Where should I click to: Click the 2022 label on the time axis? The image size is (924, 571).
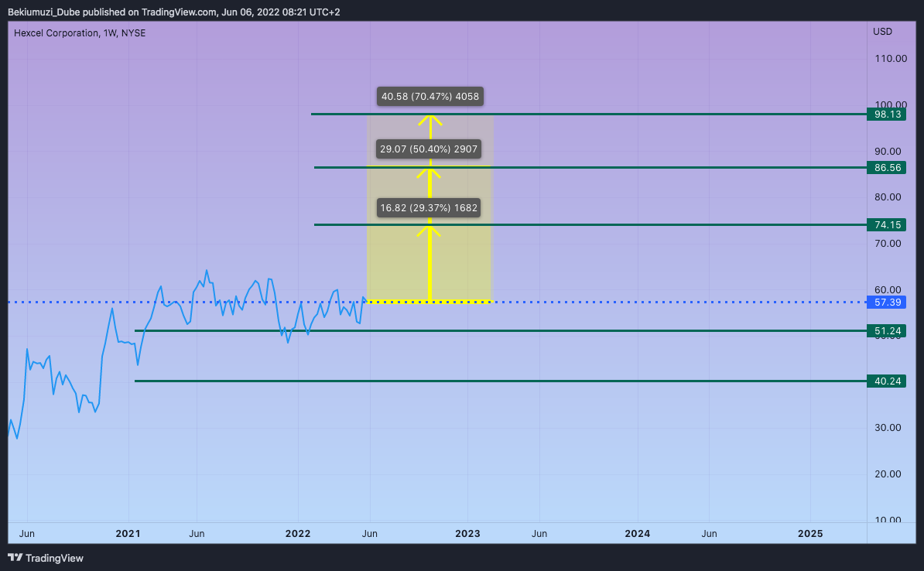click(x=298, y=533)
